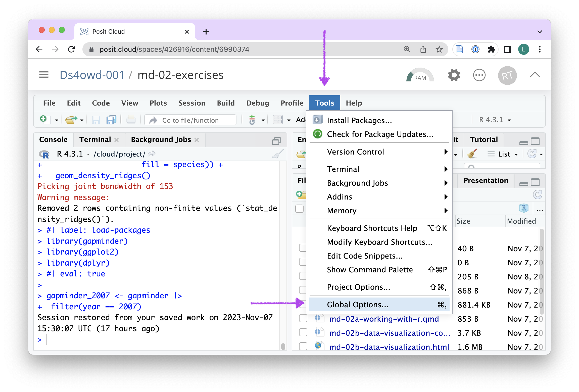Image resolution: width=579 pixels, height=392 pixels.
Task: Click the Ds4owd-001 space breadcrumb link
Action: coord(92,75)
